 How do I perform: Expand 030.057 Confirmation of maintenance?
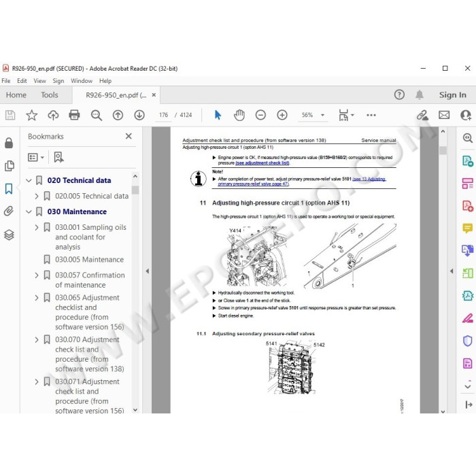tap(37, 275)
